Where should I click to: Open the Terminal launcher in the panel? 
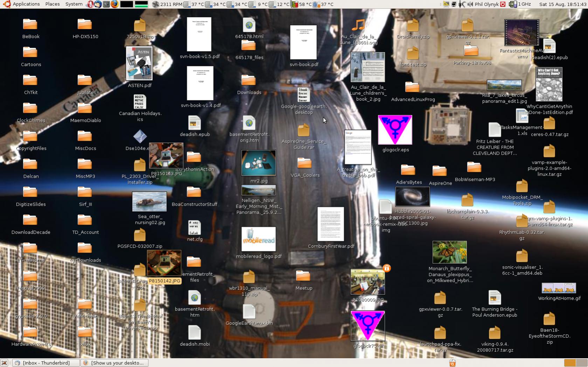click(x=106, y=4)
